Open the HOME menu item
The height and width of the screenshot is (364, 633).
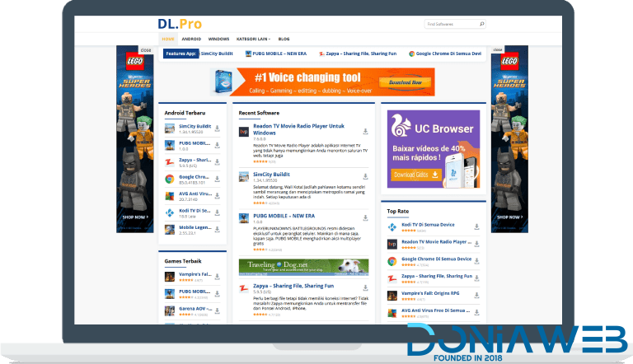[x=168, y=40]
